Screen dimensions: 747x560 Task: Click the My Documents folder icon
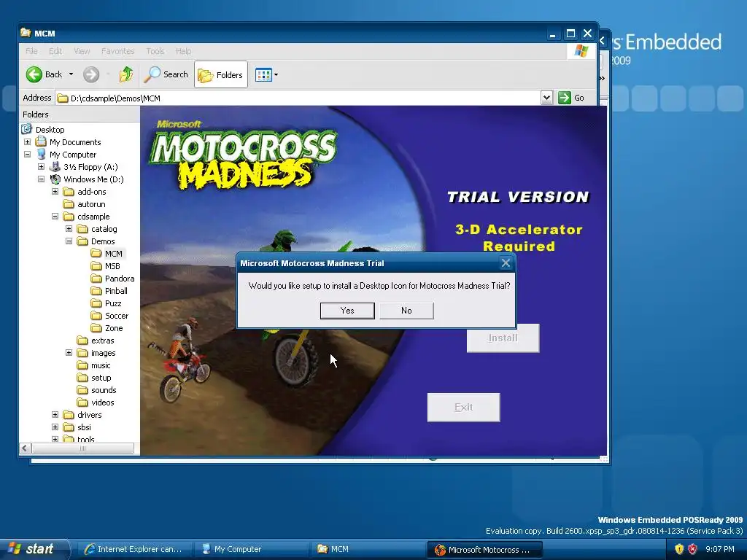point(41,141)
